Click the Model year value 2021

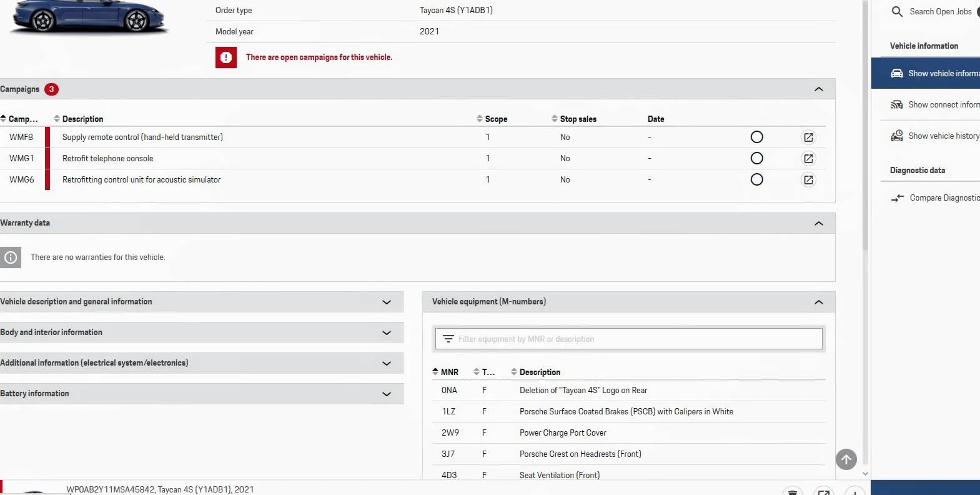point(429,31)
